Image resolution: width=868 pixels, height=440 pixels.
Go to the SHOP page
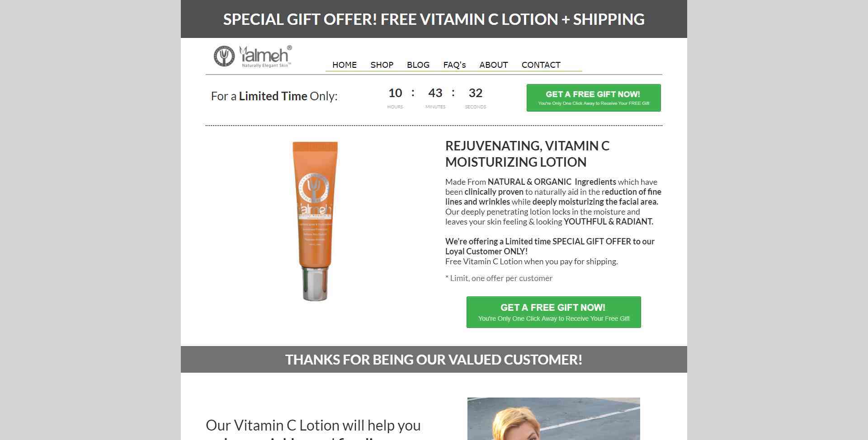(x=382, y=65)
